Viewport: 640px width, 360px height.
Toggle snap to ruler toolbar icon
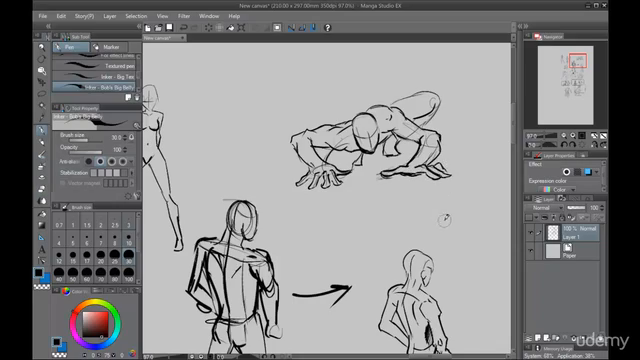[x=291, y=28]
